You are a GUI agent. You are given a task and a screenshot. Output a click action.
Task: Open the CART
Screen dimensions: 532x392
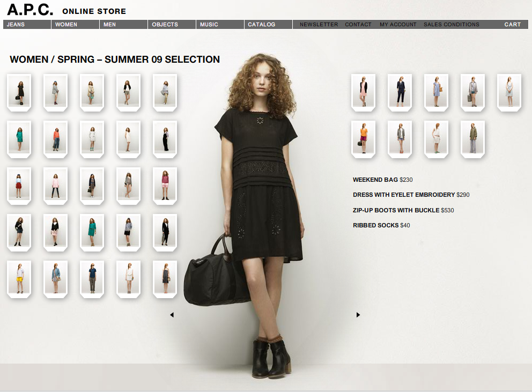coord(512,25)
